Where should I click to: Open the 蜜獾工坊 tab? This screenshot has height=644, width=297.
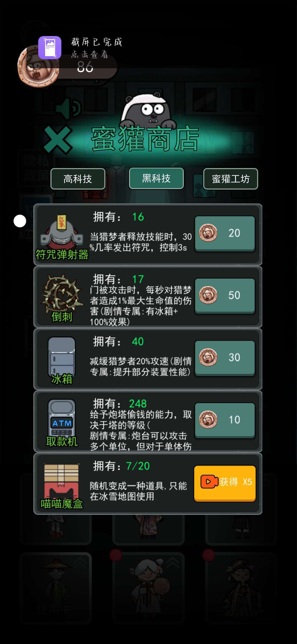230,179
